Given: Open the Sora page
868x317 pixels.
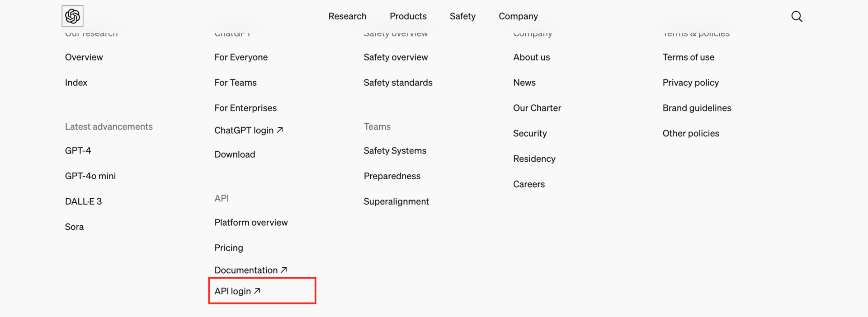Looking at the screenshot, I should click(74, 227).
